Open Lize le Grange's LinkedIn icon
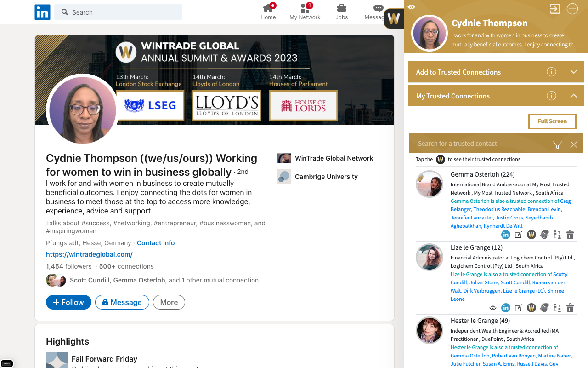The image size is (588, 368). 506,308
